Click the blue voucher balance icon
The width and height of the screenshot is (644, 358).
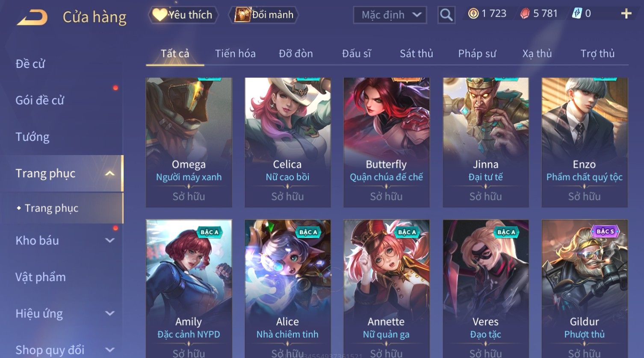577,14
